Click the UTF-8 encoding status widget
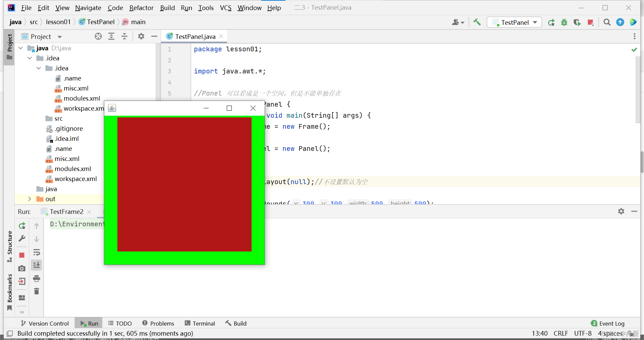 (583, 334)
